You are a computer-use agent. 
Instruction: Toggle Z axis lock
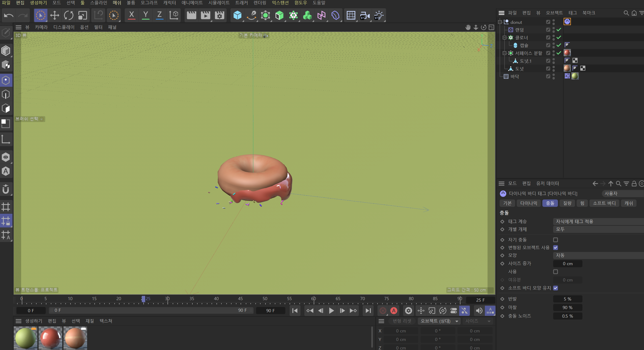160,16
